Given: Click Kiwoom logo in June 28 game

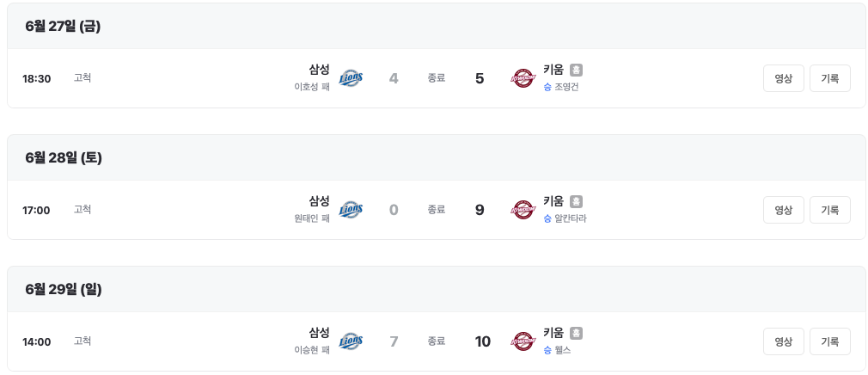Looking at the screenshot, I should click(x=523, y=209).
